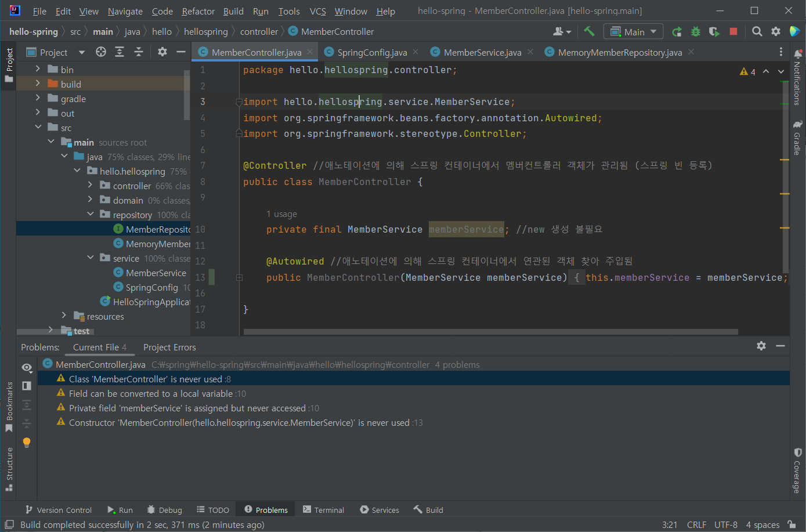
Task: Open Version Control tool window
Action: pyautogui.click(x=58, y=510)
